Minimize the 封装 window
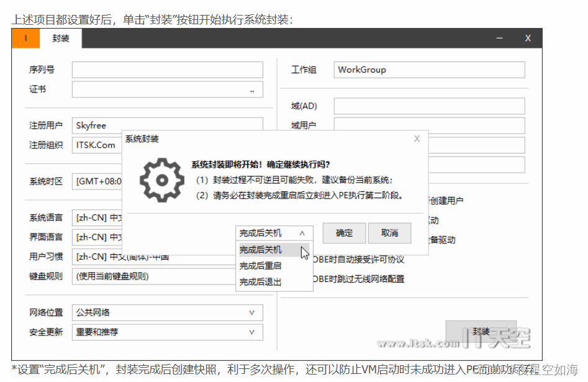The image size is (588, 382). tap(499, 39)
